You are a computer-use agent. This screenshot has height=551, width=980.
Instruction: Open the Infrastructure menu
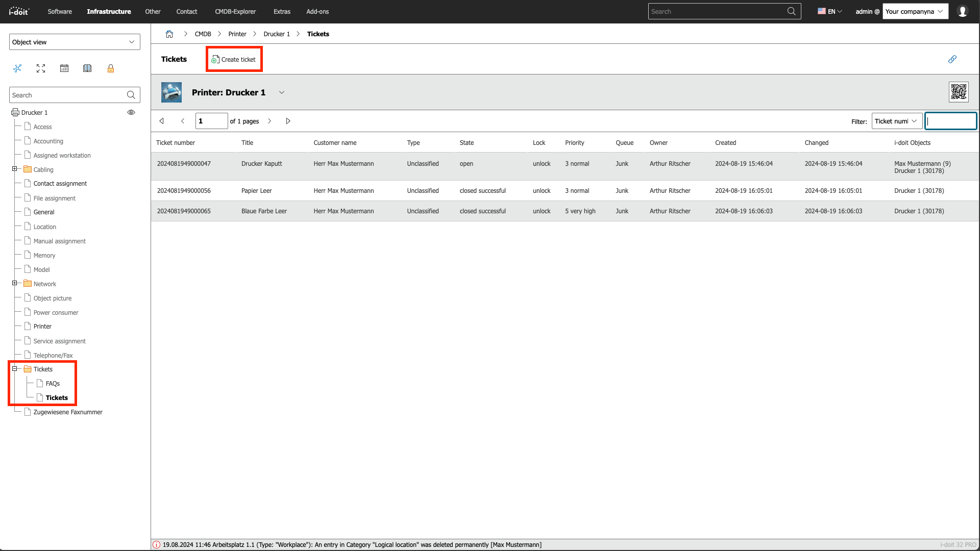[109, 11]
